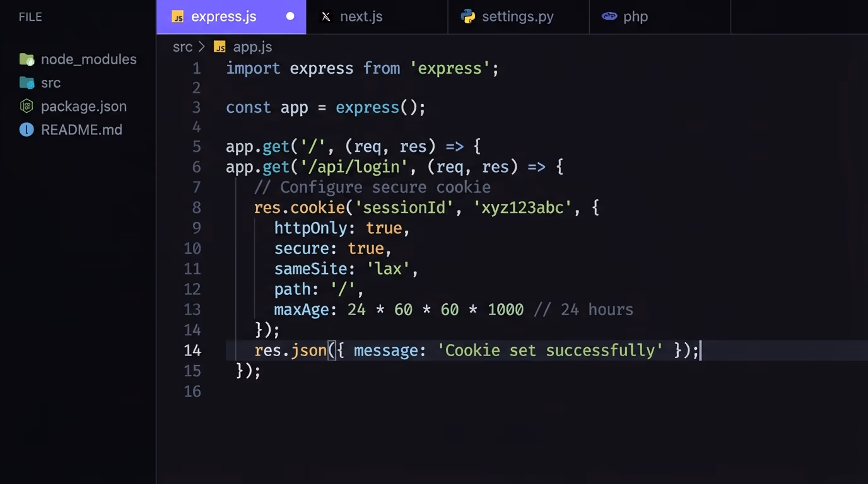Viewport: 868px width, 484px height.
Task: Click src in the breadcrumb path
Action: tap(182, 47)
